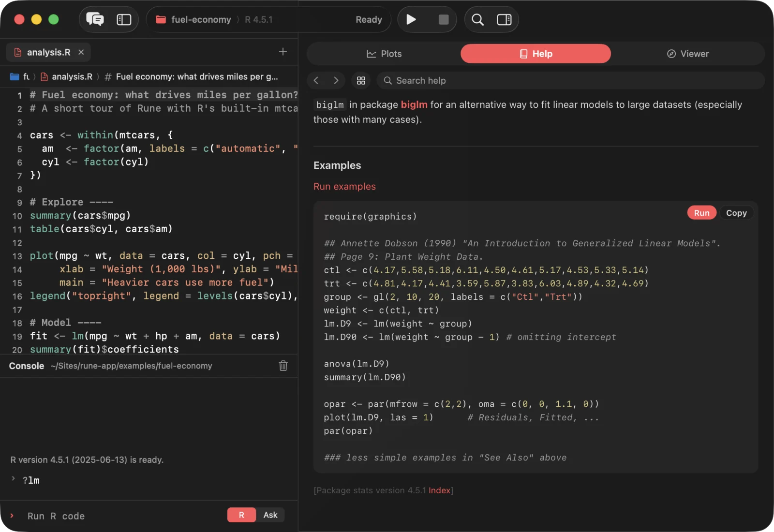Viewport: 774px width, 532px height.
Task: Add a new editor tab
Action: pyautogui.click(x=283, y=52)
